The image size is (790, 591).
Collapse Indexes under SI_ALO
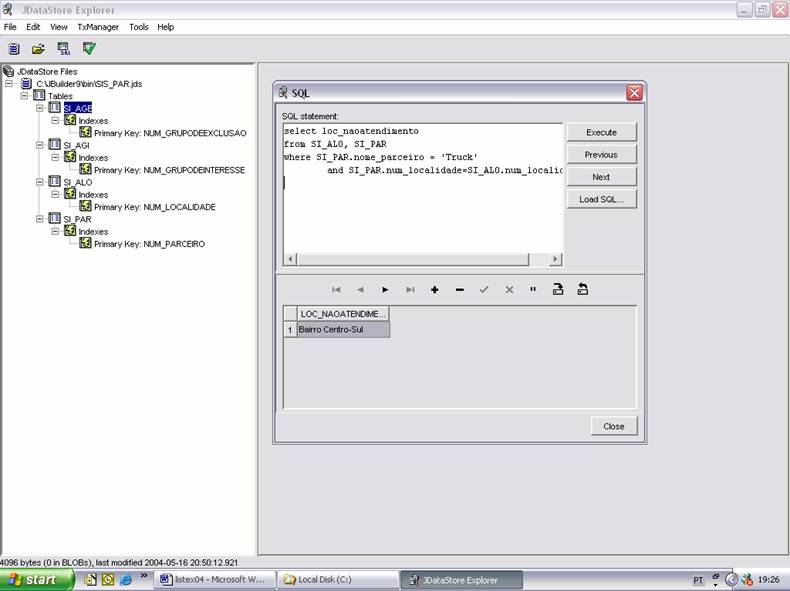point(55,194)
